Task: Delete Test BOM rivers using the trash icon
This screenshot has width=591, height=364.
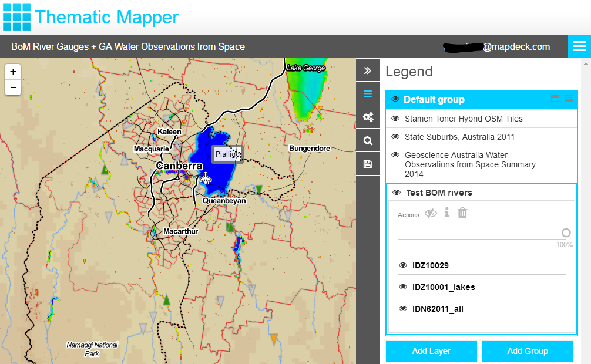Action: (x=462, y=213)
